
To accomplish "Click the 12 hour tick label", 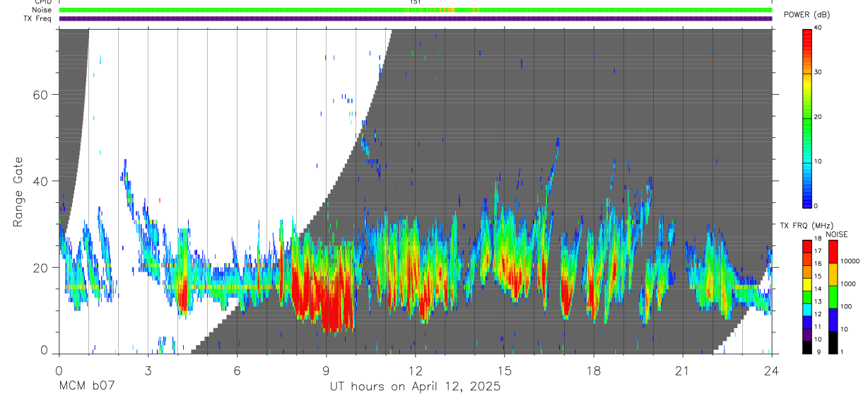I will pos(415,371).
